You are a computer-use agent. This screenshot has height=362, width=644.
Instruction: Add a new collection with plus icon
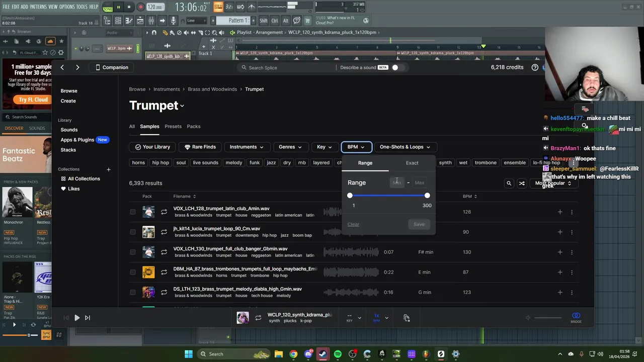108,169
